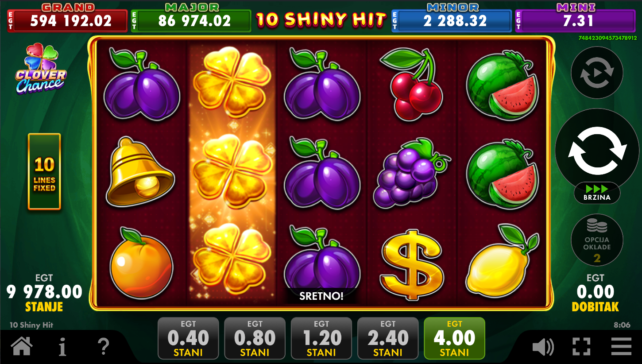
Task: Choose the 1.20 stake option
Action: [321, 338]
